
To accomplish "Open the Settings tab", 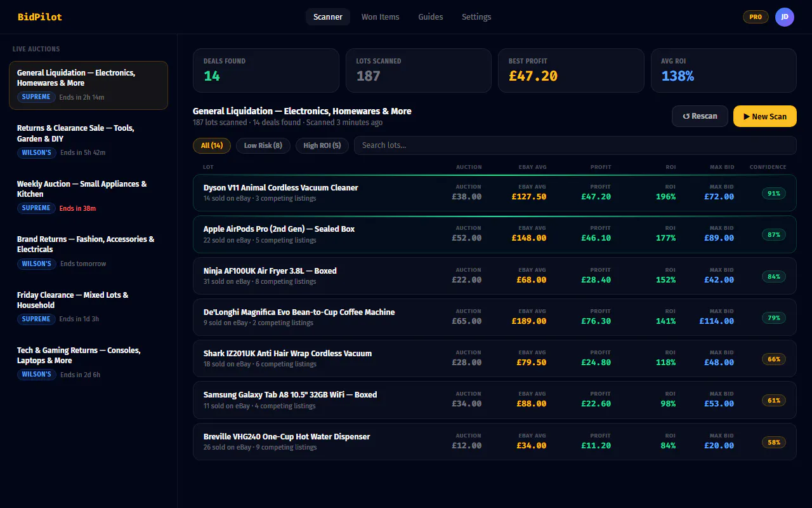I will pyautogui.click(x=476, y=17).
